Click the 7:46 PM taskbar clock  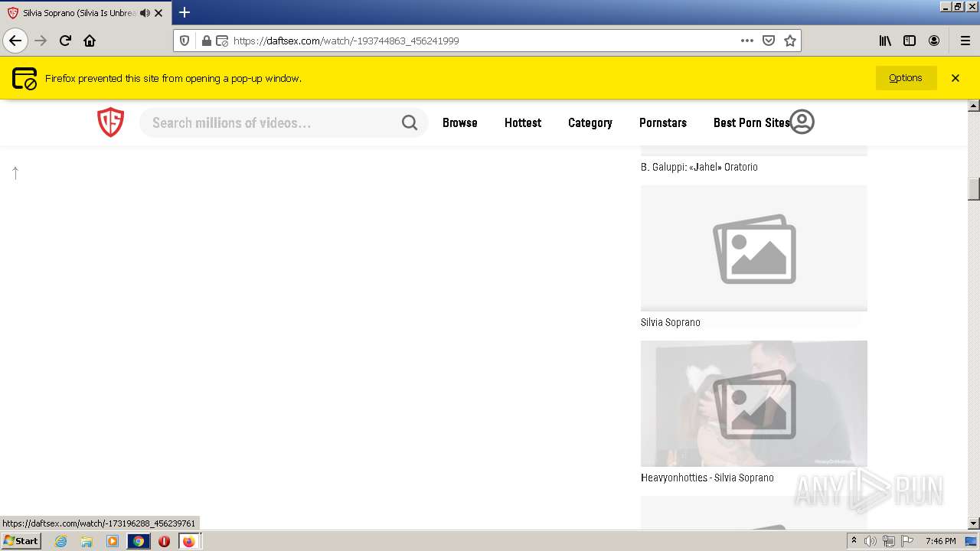tap(940, 541)
